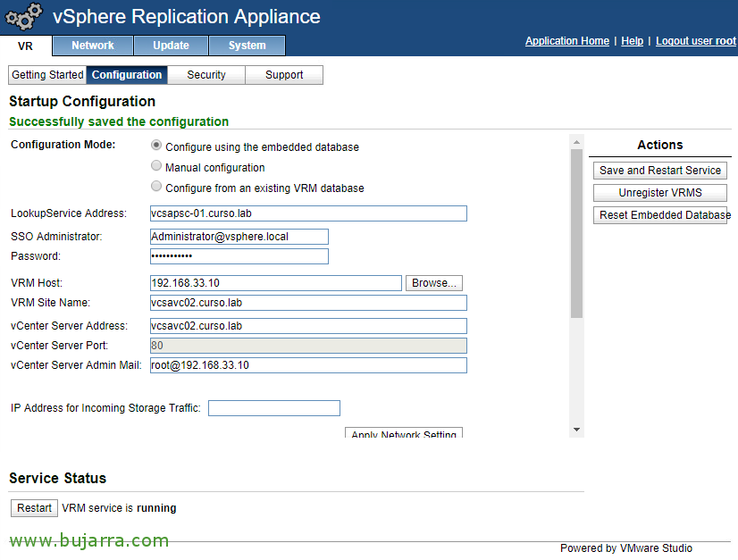Click Browse next to VRM Host

(x=434, y=283)
